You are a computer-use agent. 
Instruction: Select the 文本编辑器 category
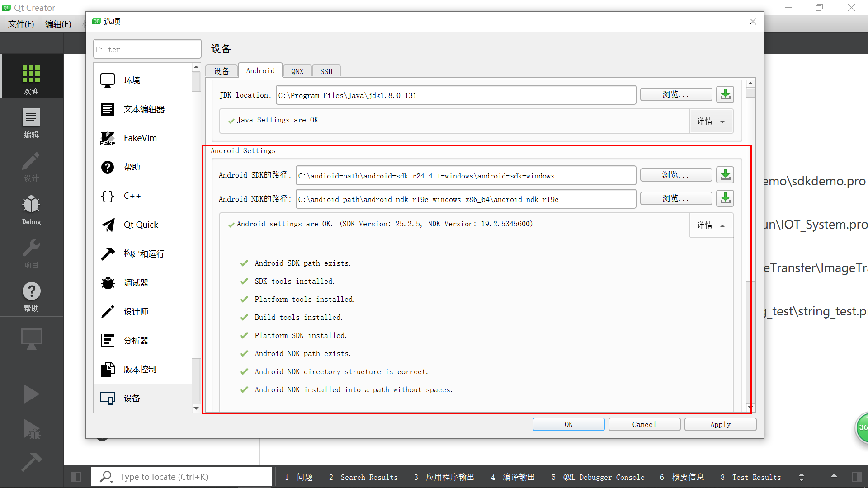tap(143, 109)
